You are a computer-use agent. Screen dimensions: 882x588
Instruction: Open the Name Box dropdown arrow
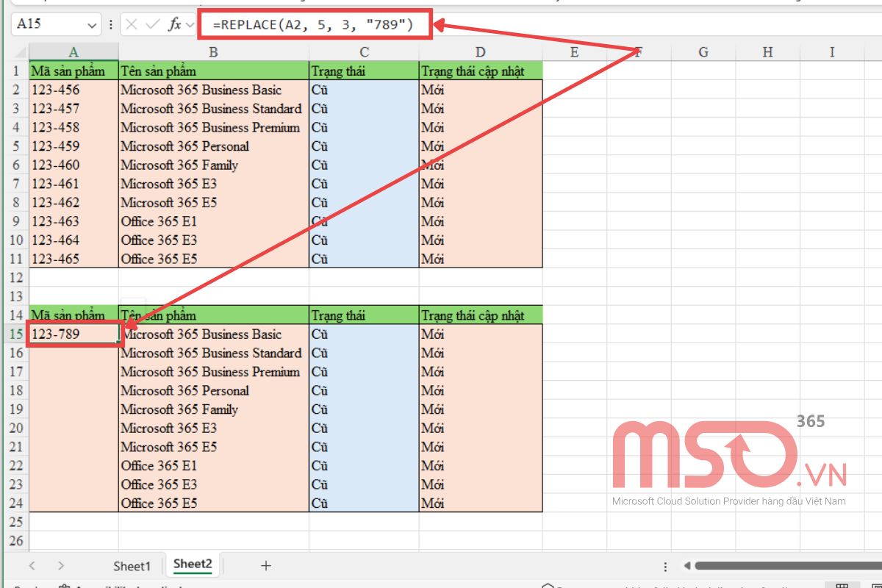(92, 25)
